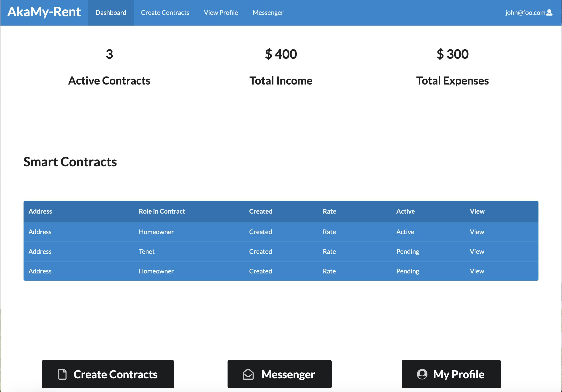This screenshot has width=562, height=392.
Task: Click the Rate column header
Action: click(x=329, y=211)
